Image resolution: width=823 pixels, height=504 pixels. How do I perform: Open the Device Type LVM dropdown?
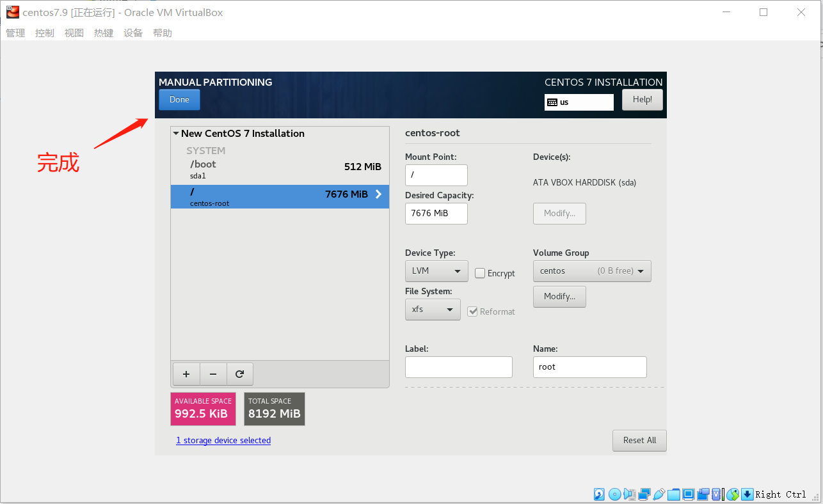tap(436, 271)
